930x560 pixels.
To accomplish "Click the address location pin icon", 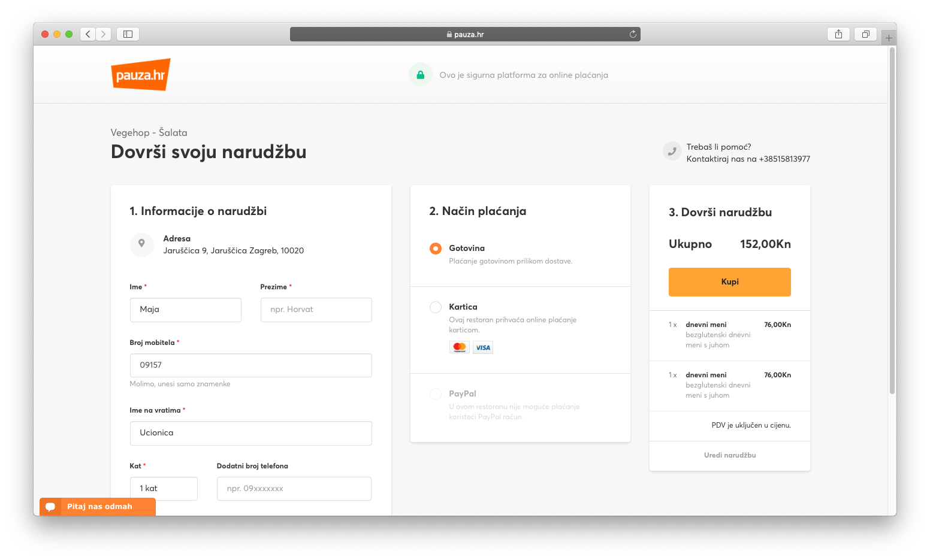I will point(142,244).
